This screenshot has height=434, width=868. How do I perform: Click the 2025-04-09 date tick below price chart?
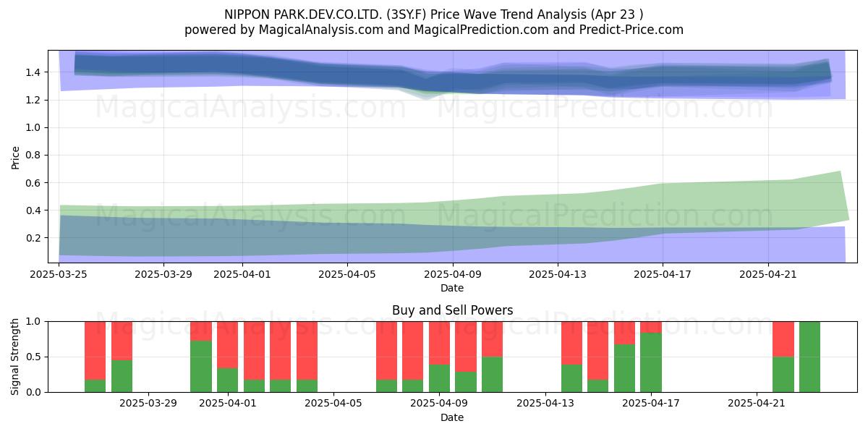tap(453, 274)
